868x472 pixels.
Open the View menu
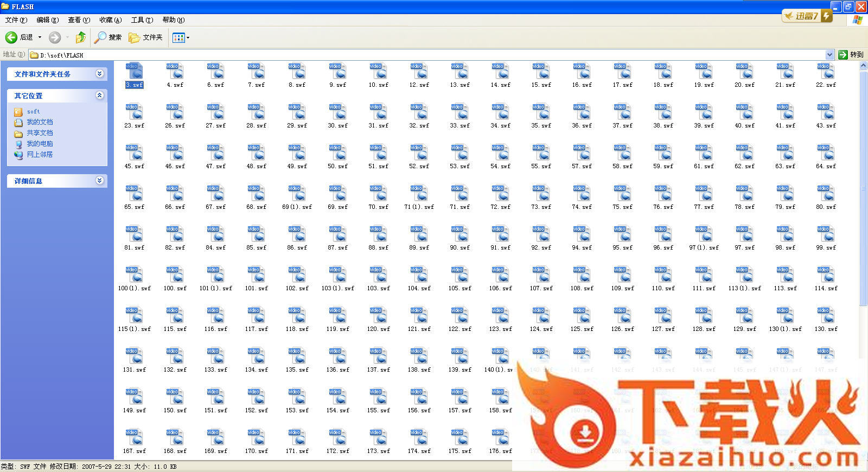(79, 20)
